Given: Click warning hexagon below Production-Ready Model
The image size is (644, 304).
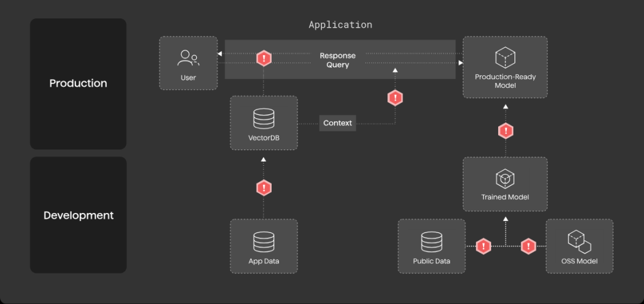Looking at the screenshot, I should pyautogui.click(x=506, y=131).
